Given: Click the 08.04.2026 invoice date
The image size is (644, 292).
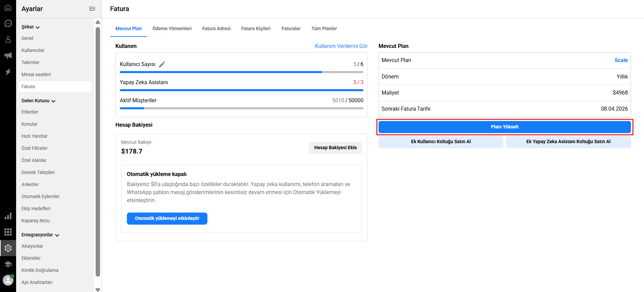Looking at the screenshot, I should 614,109.
